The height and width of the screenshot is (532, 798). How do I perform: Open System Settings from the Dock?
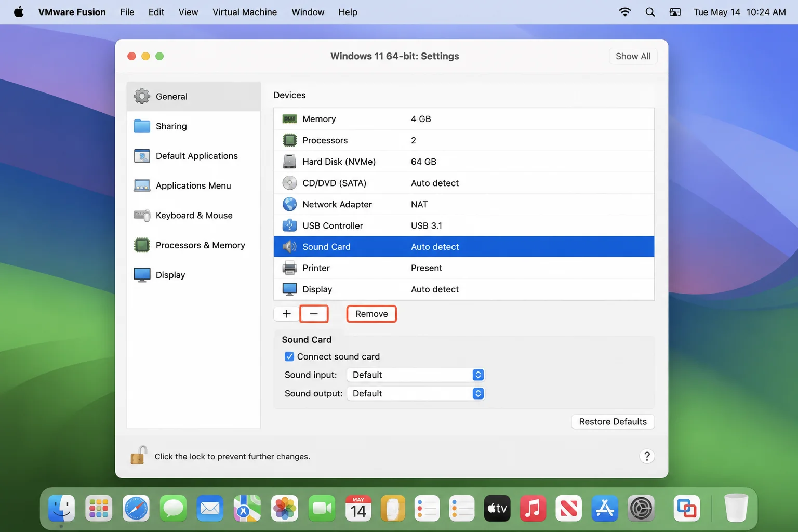click(x=641, y=508)
